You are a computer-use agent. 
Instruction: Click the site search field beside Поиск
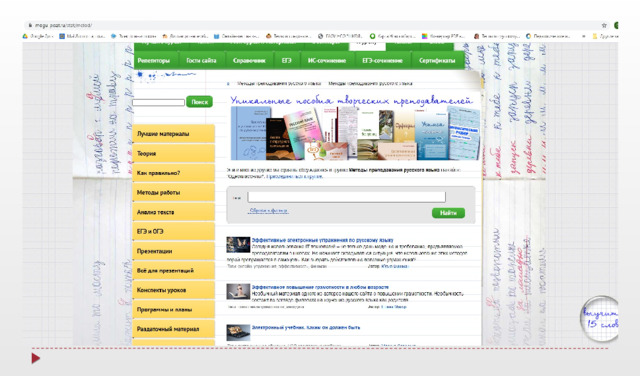click(158, 102)
